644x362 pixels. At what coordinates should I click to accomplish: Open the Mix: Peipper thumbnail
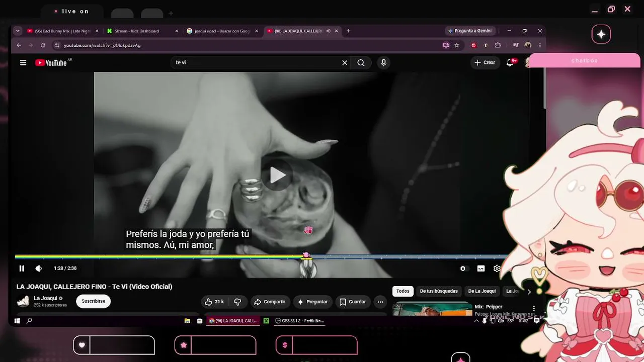433,309
